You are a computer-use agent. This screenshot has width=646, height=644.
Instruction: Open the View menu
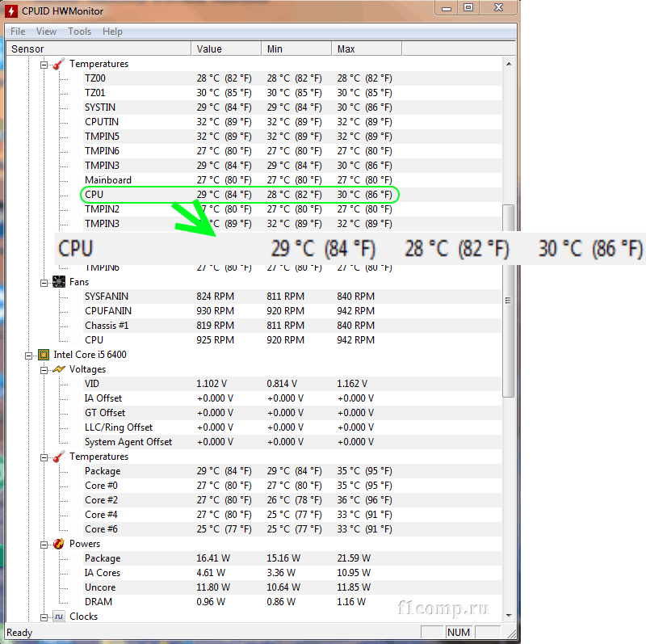(x=46, y=32)
